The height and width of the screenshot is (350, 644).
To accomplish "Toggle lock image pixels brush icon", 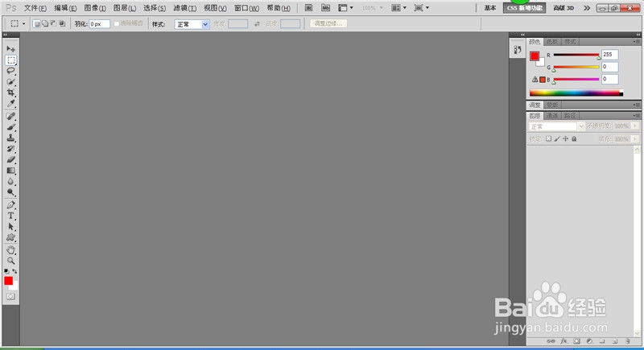I will [x=557, y=138].
